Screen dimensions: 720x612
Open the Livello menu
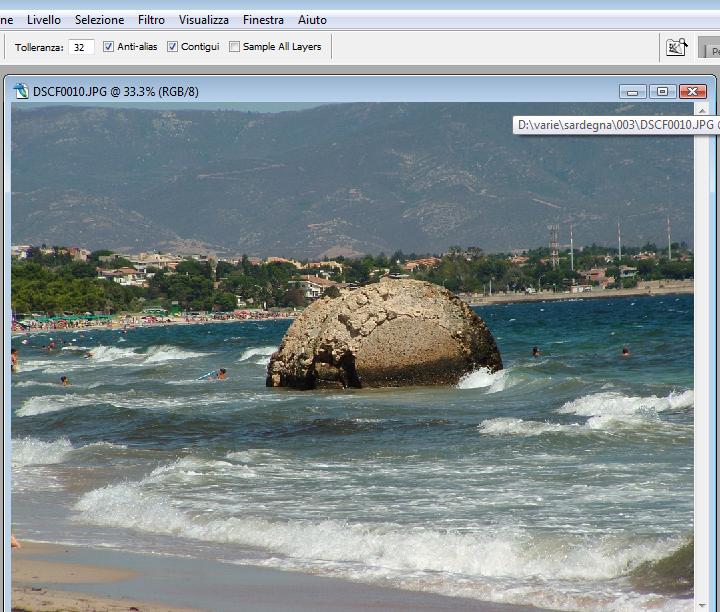43,20
